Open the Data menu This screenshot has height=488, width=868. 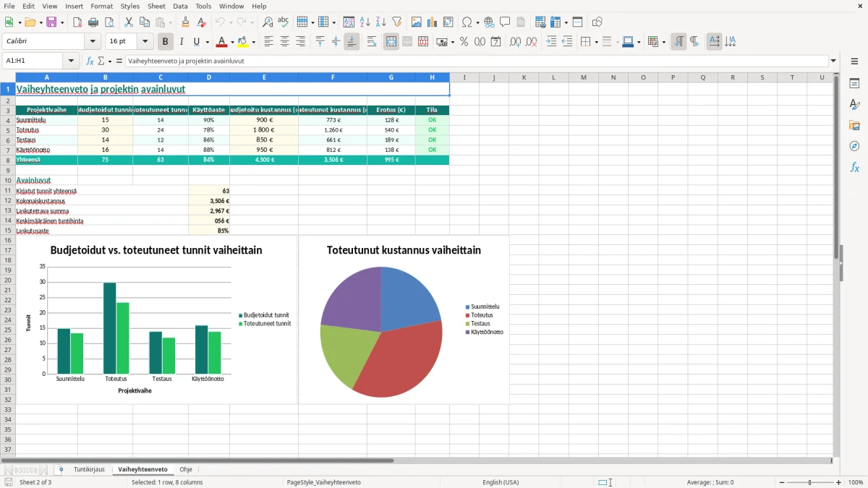[x=180, y=6]
